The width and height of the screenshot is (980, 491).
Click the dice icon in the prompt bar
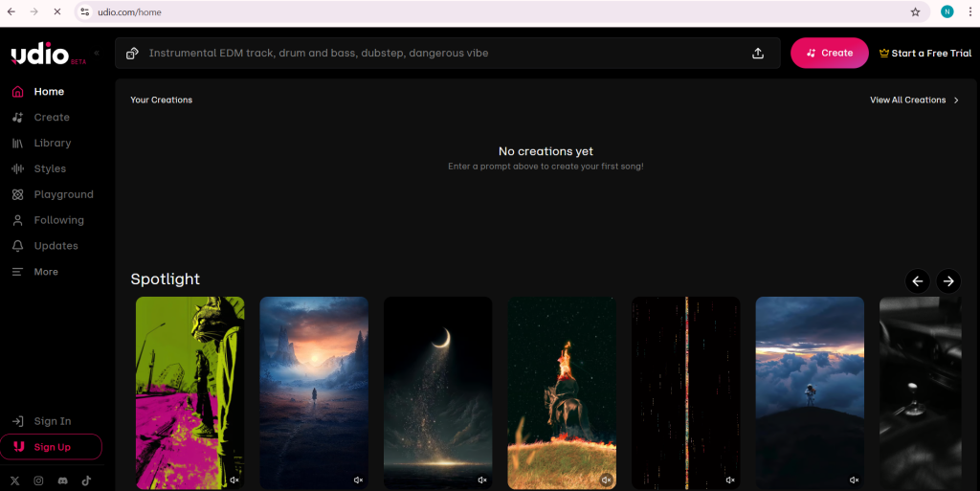point(132,54)
